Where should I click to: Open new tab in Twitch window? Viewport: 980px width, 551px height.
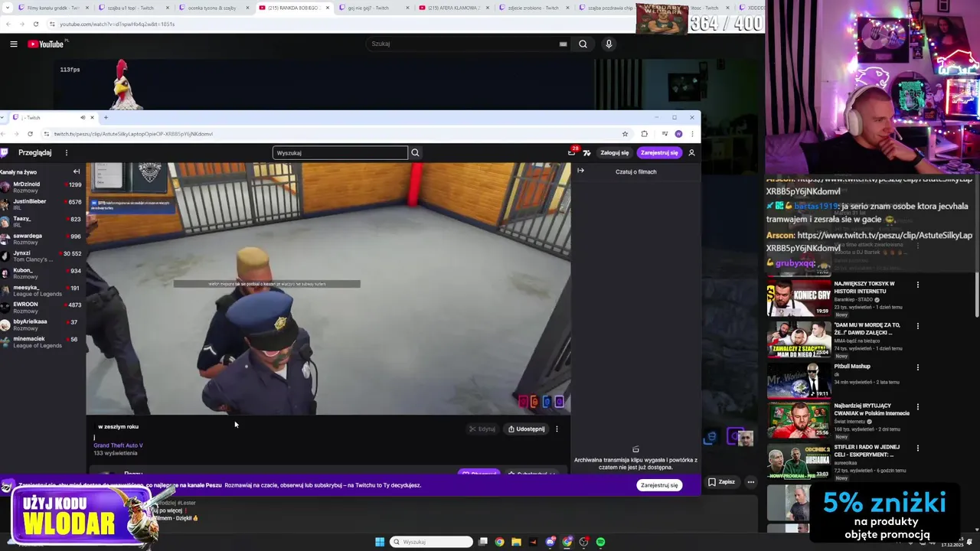coord(106,118)
